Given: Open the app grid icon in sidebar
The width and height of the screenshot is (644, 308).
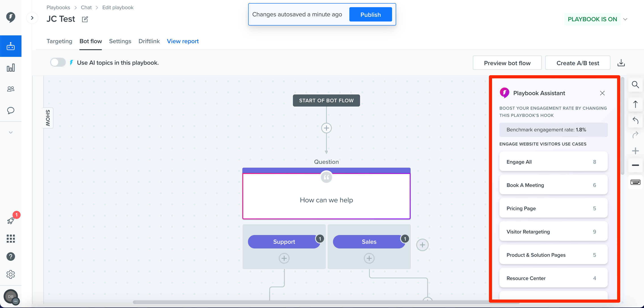Looking at the screenshot, I should click(x=11, y=239).
